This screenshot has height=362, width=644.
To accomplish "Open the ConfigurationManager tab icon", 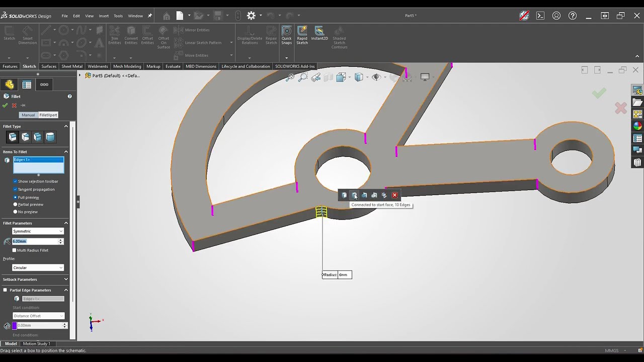I will 44,84.
